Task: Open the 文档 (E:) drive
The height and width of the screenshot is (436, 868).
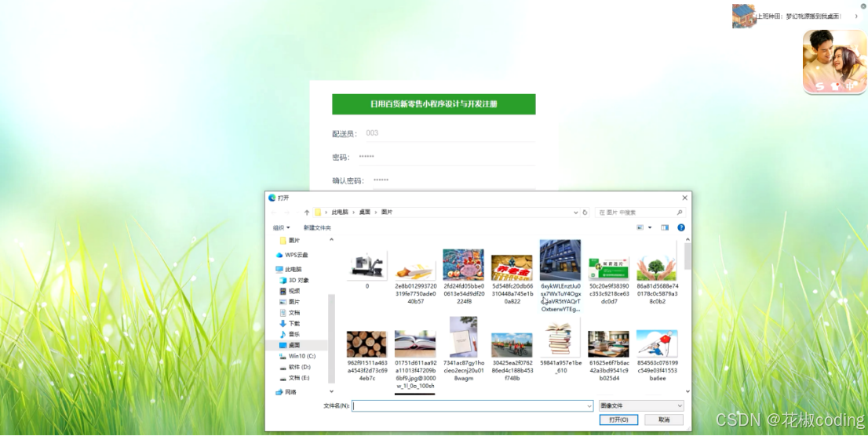Action: coord(295,378)
